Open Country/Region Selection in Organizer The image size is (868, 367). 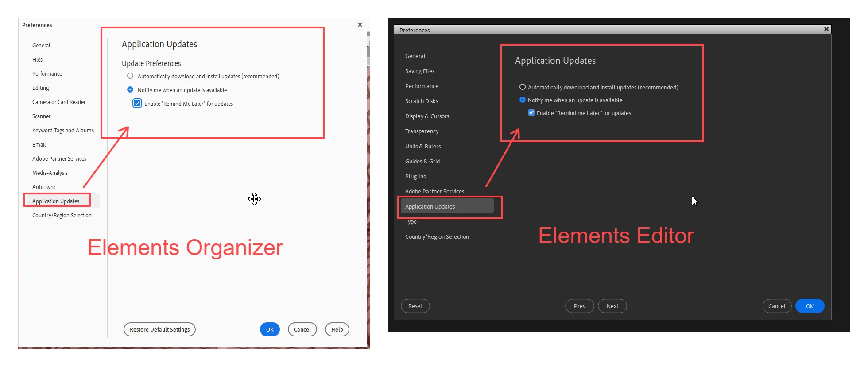coord(62,215)
